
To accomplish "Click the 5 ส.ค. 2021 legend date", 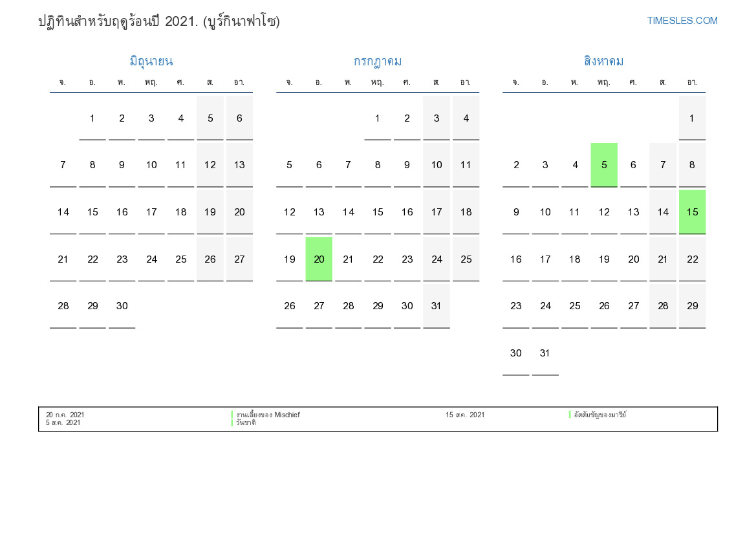I will 63,423.
